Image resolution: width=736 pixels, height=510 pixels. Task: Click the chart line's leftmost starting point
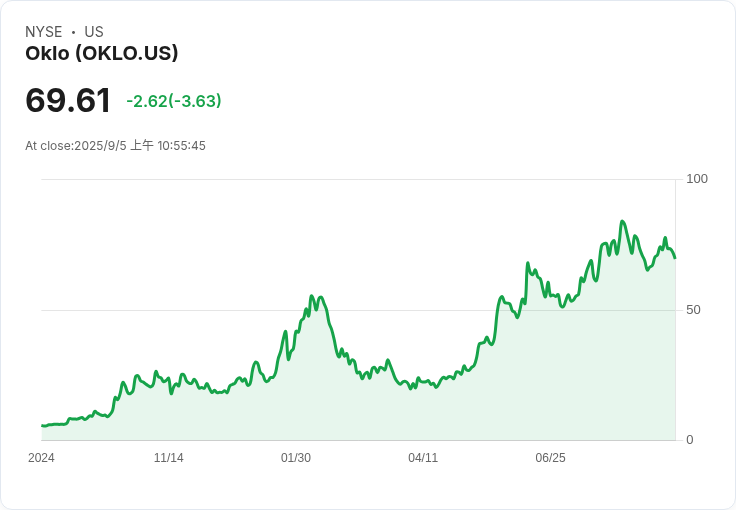click(42, 426)
